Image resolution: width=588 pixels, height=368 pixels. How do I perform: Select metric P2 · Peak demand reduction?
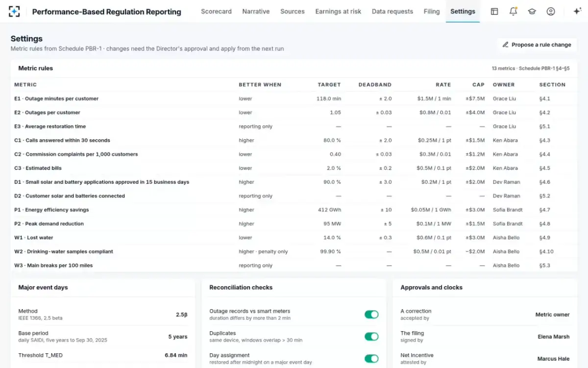pyautogui.click(x=49, y=224)
